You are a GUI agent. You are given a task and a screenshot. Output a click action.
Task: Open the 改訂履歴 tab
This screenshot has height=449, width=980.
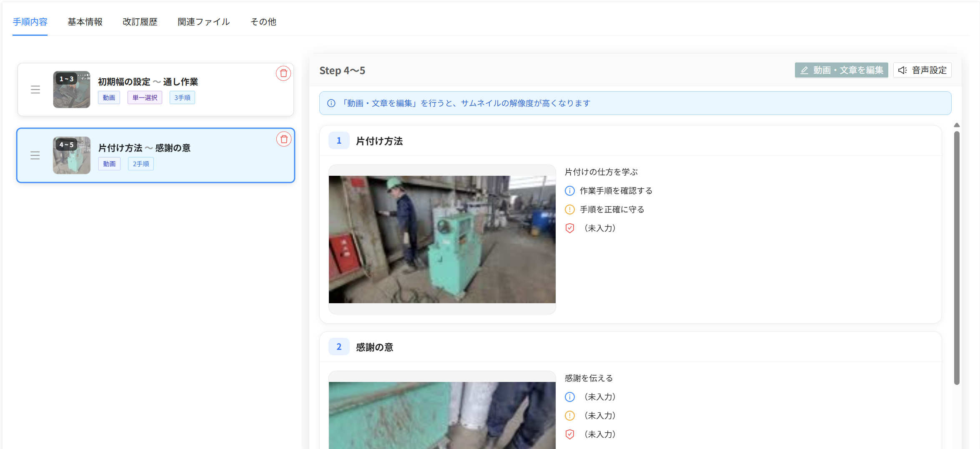click(x=140, y=22)
